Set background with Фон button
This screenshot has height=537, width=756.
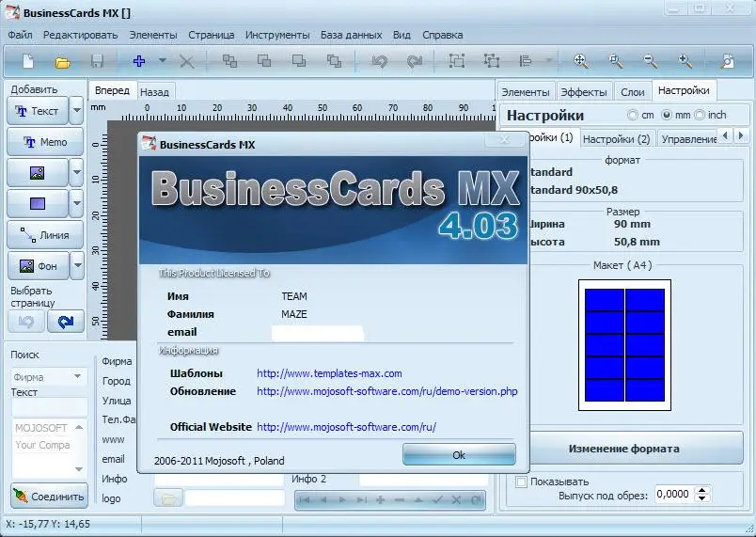pyautogui.click(x=38, y=265)
